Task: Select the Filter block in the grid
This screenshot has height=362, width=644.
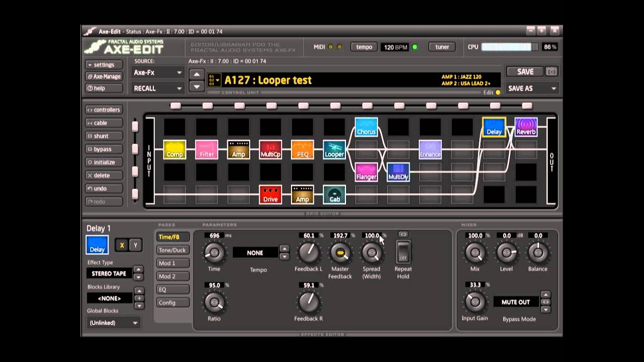Action: (207, 149)
